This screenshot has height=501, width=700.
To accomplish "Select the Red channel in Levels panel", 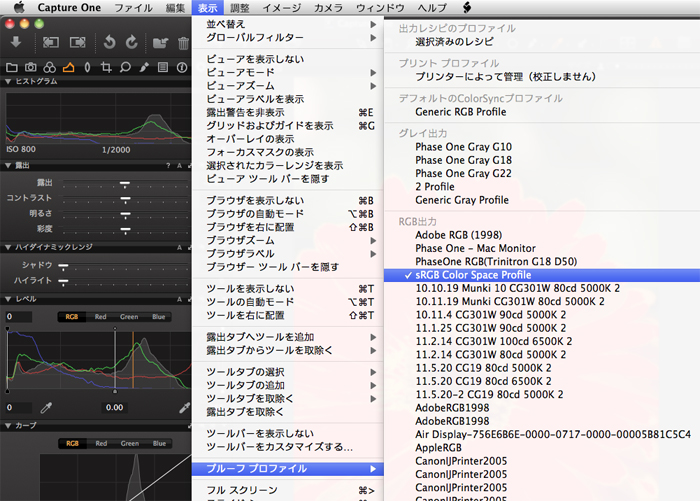I will pos(100,317).
